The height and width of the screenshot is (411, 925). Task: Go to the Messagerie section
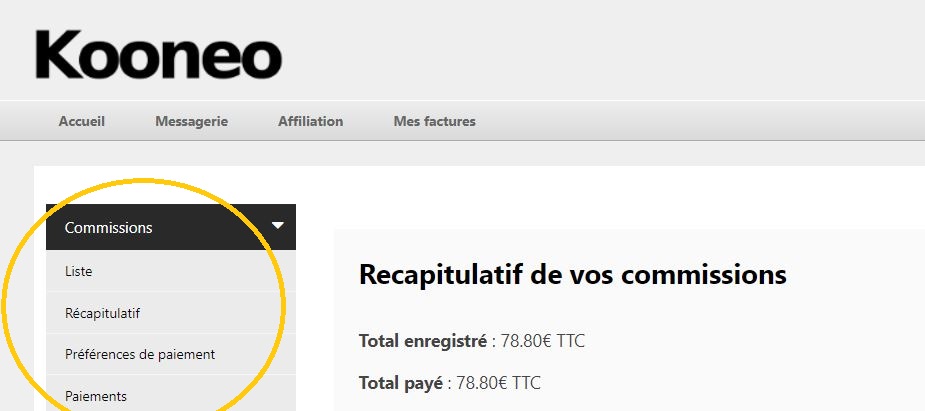point(191,121)
